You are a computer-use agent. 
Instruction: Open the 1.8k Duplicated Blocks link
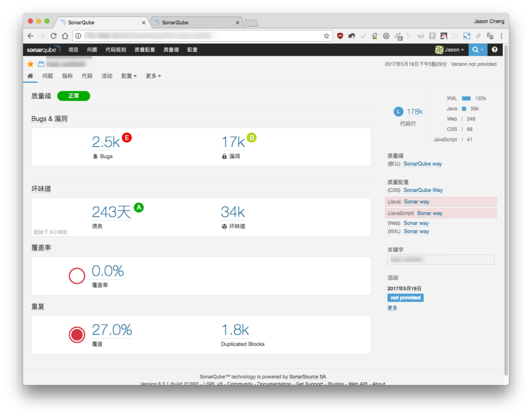235,330
